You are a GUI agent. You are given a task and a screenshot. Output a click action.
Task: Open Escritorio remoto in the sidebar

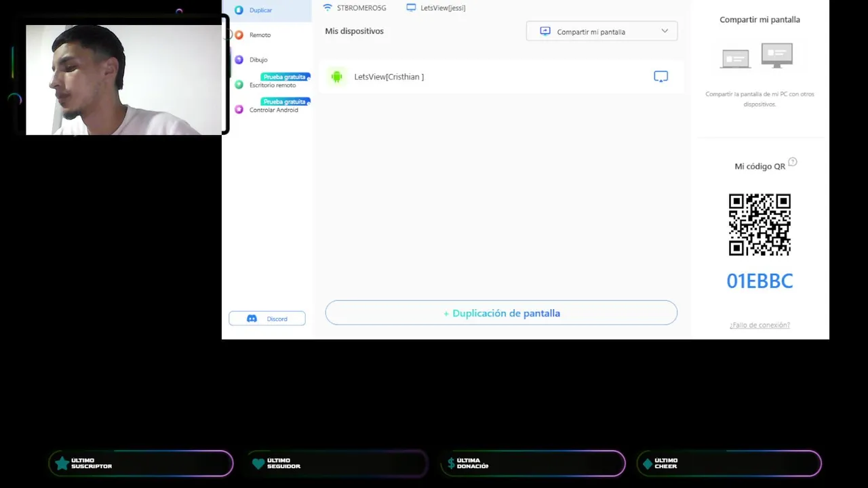tap(272, 85)
